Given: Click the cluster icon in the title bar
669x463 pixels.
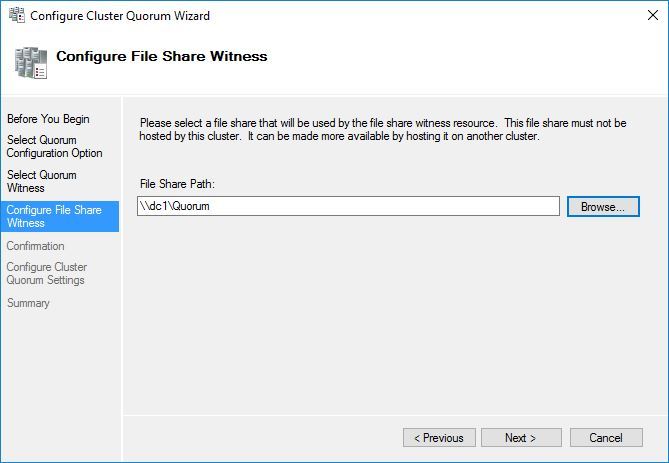Looking at the screenshot, I should 16,16.
